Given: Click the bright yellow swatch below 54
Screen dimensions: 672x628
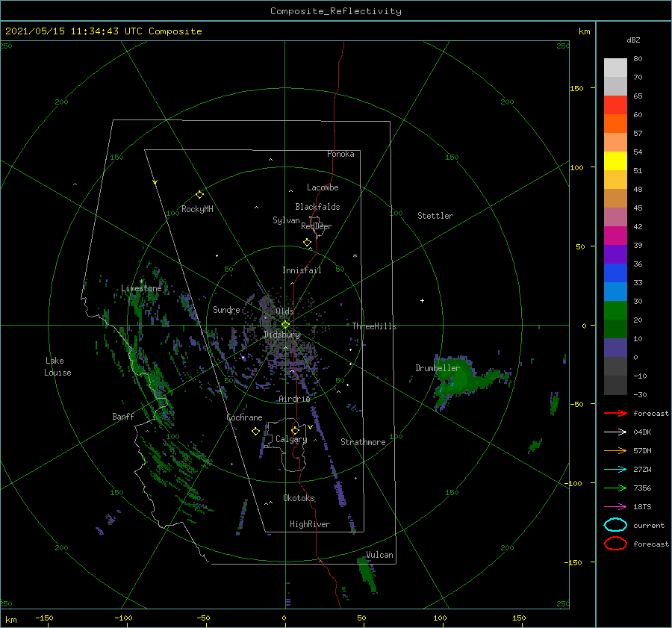Looking at the screenshot, I should 615,161.
